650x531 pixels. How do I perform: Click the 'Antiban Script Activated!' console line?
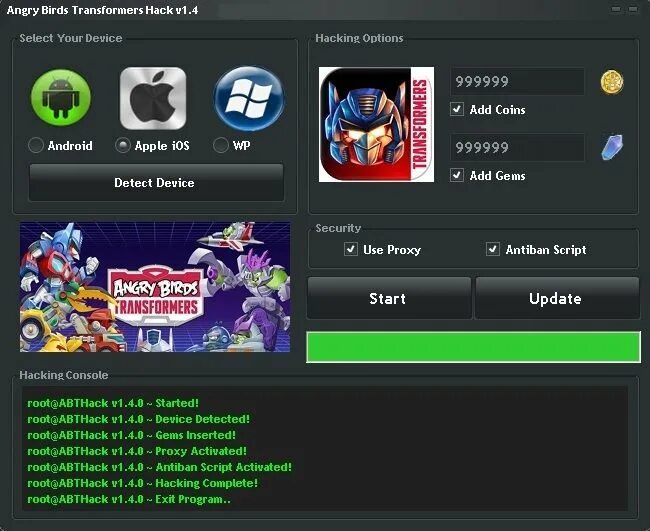[159, 467]
